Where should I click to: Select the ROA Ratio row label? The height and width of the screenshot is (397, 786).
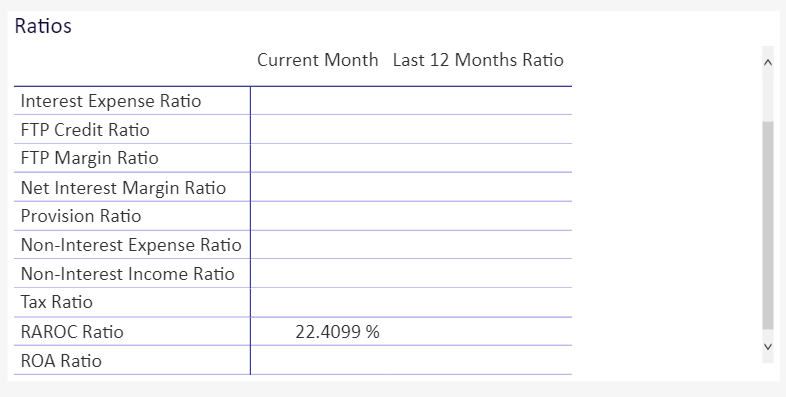61,361
